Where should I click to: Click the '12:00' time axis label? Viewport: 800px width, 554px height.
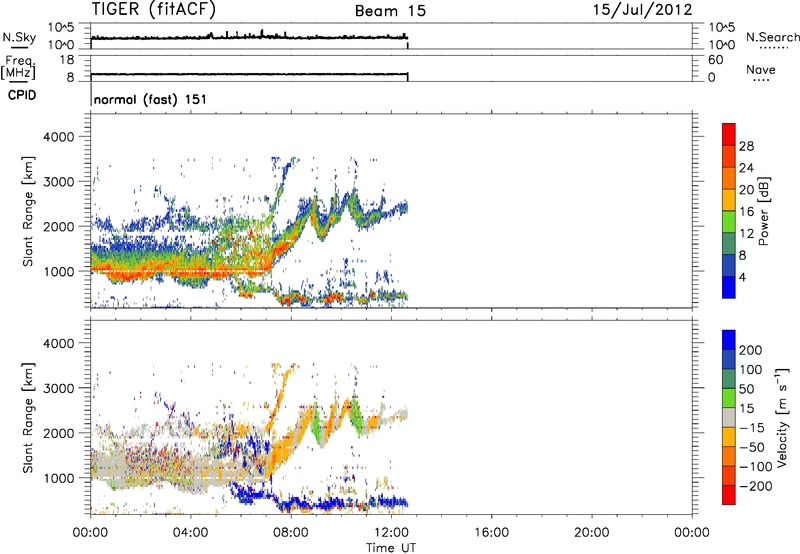391,533
